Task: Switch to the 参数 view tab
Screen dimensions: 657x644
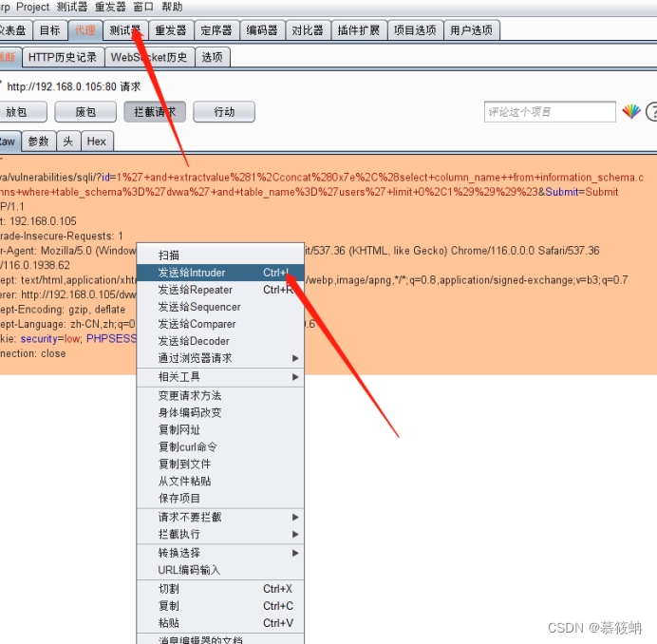Action: click(x=39, y=142)
